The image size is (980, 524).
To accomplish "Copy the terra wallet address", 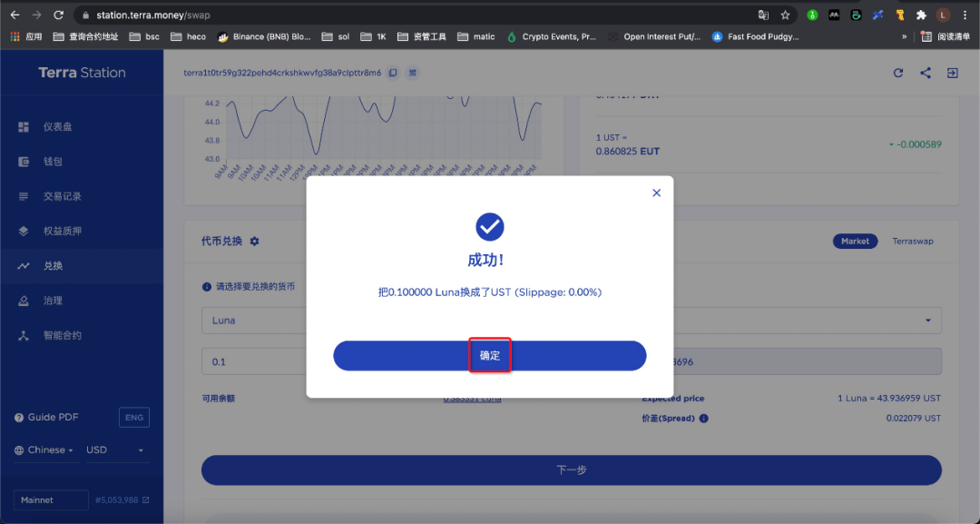I will (393, 73).
